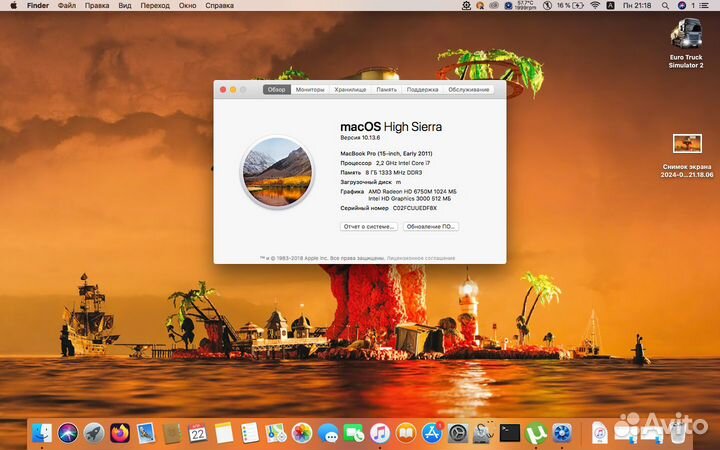
Task: Open the Правка menu
Action: point(97,6)
